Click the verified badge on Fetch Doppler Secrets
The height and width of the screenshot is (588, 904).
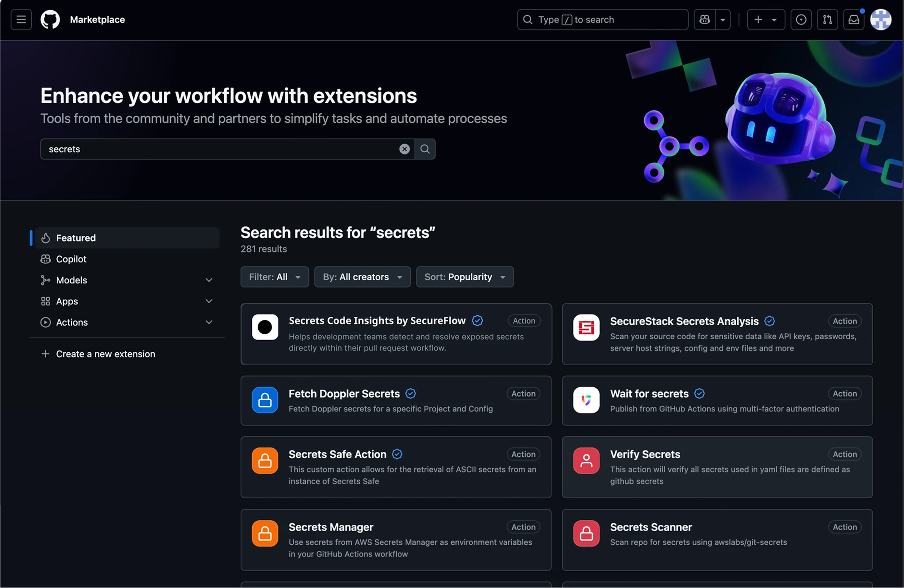pyautogui.click(x=410, y=394)
